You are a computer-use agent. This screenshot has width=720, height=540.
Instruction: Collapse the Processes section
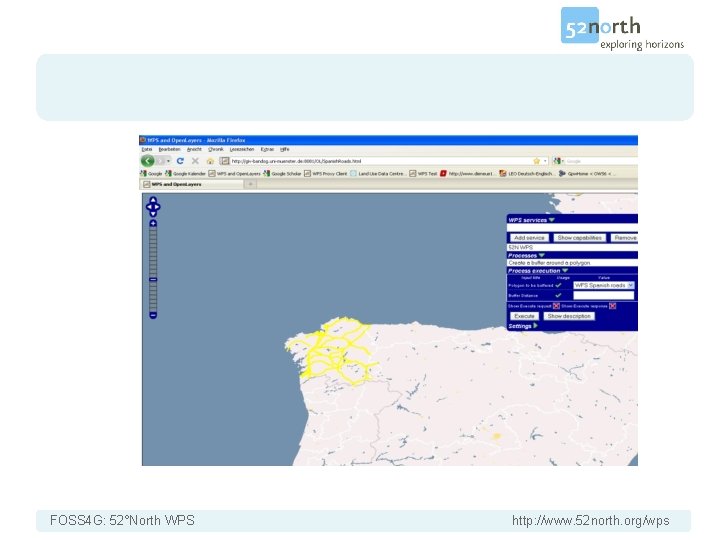(542, 255)
